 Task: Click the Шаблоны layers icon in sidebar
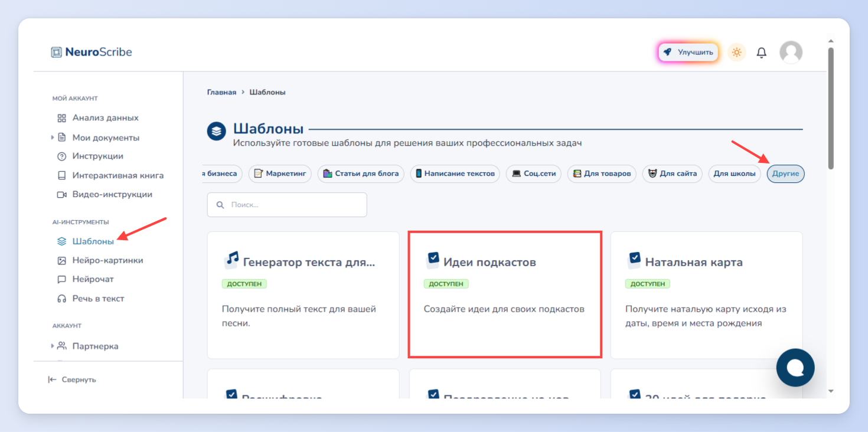coord(61,241)
